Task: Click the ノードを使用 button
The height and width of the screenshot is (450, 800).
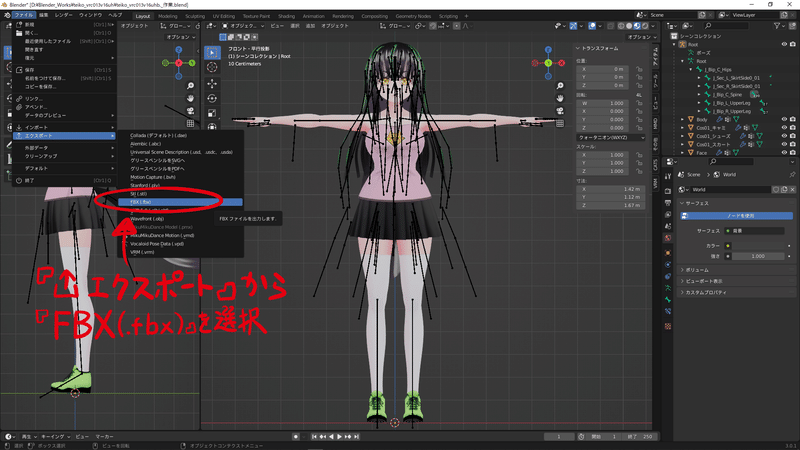Action: click(x=737, y=216)
